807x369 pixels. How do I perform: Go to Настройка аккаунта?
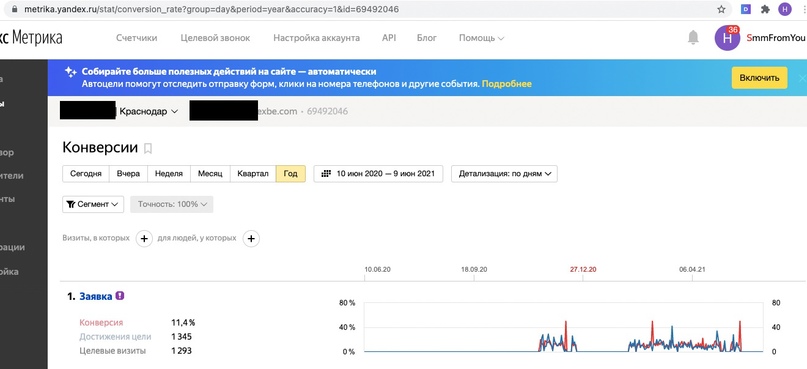(x=317, y=38)
